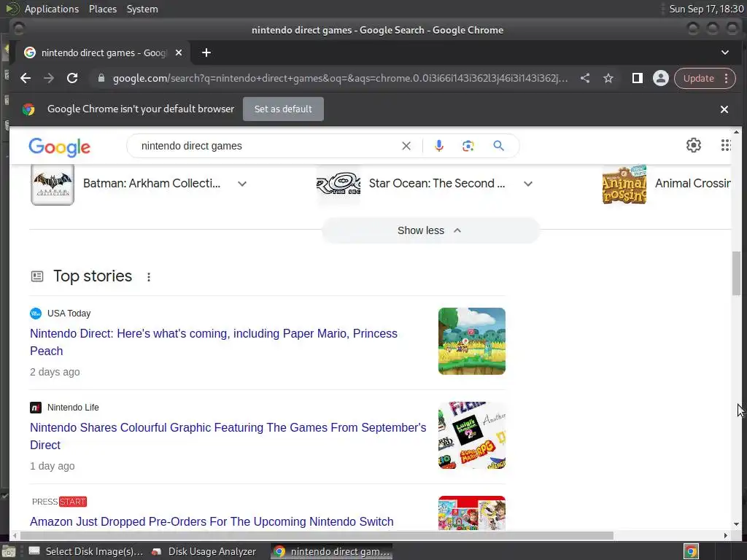The height and width of the screenshot is (560, 747).
Task: Click the Nintendo Life source label
Action: [73, 407]
